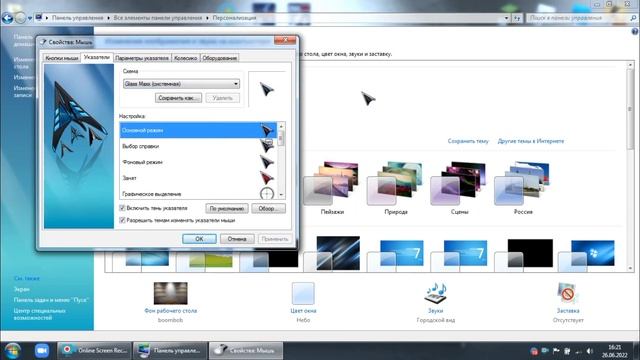Open the Help icon in Personalization window
This screenshot has height=360, width=640.
[x=635, y=31]
